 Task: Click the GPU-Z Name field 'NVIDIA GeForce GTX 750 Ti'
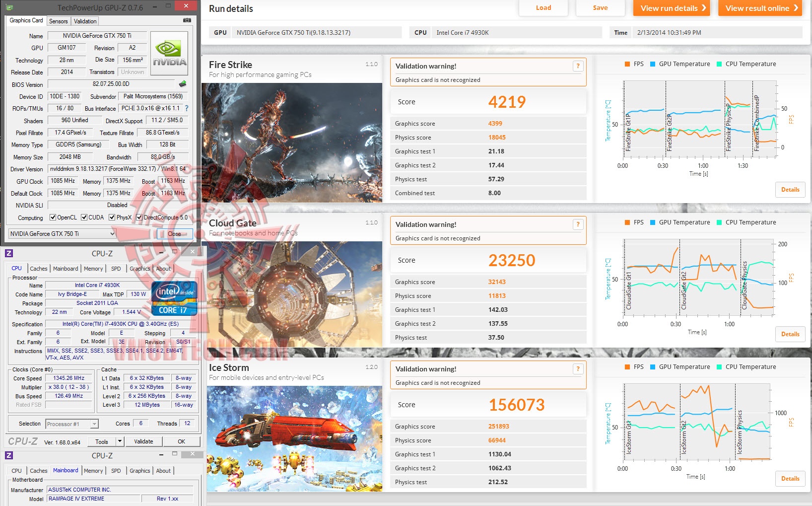(x=97, y=36)
